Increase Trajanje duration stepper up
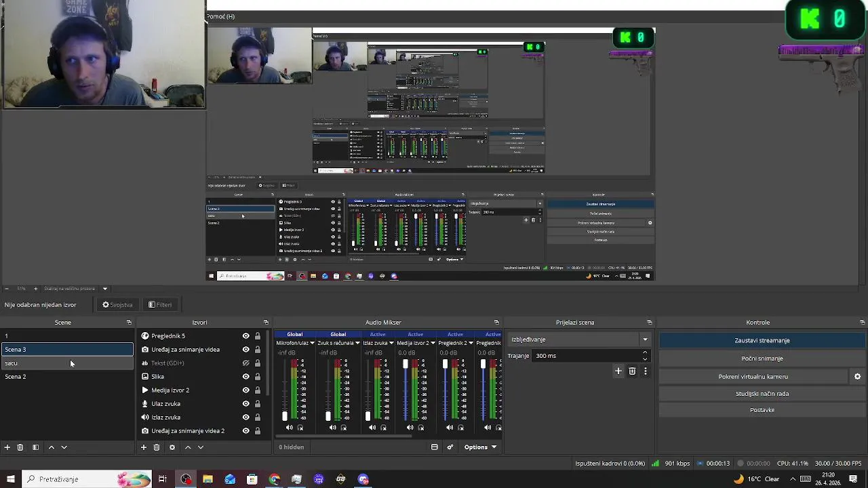The width and height of the screenshot is (868, 488). pyautogui.click(x=645, y=352)
